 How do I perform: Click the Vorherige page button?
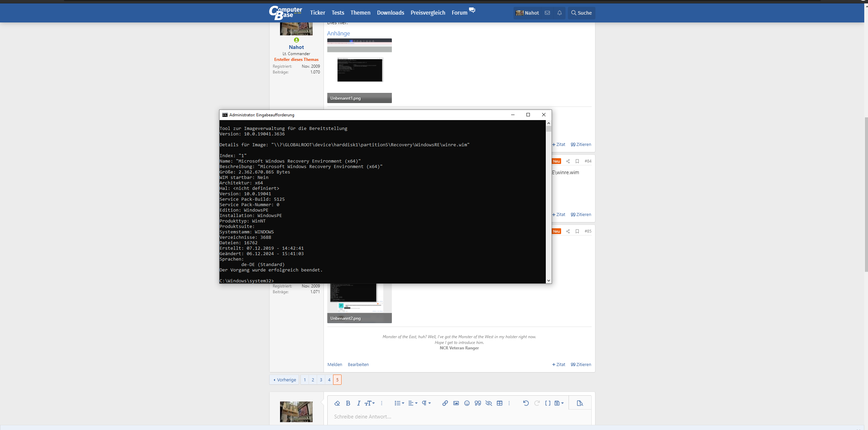(x=284, y=380)
